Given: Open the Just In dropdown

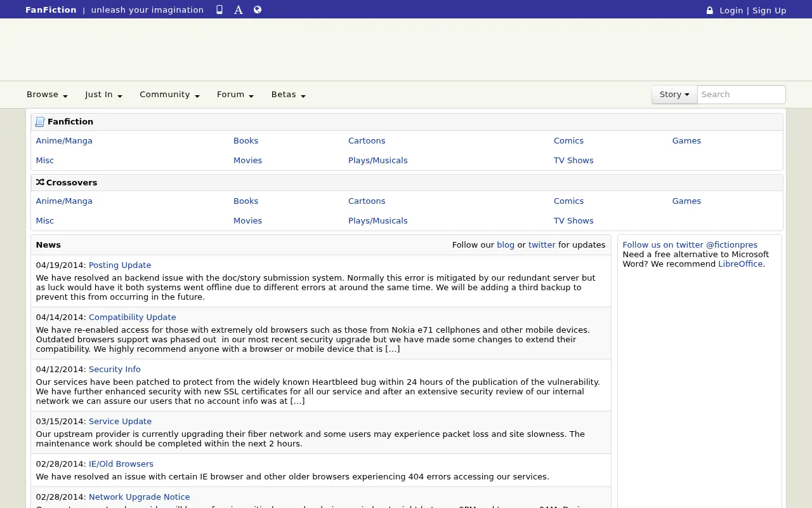Looking at the screenshot, I should (103, 95).
